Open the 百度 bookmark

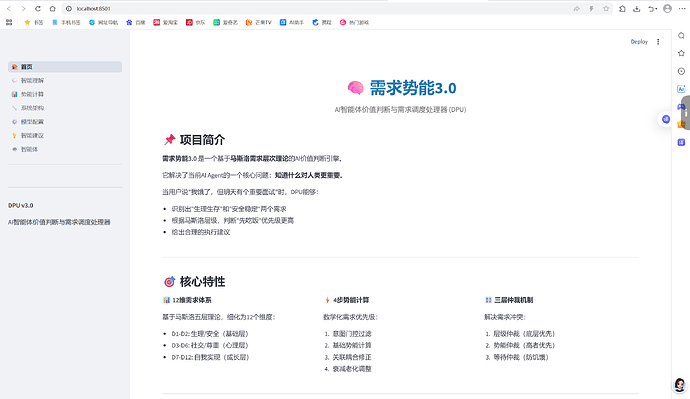pos(136,22)
